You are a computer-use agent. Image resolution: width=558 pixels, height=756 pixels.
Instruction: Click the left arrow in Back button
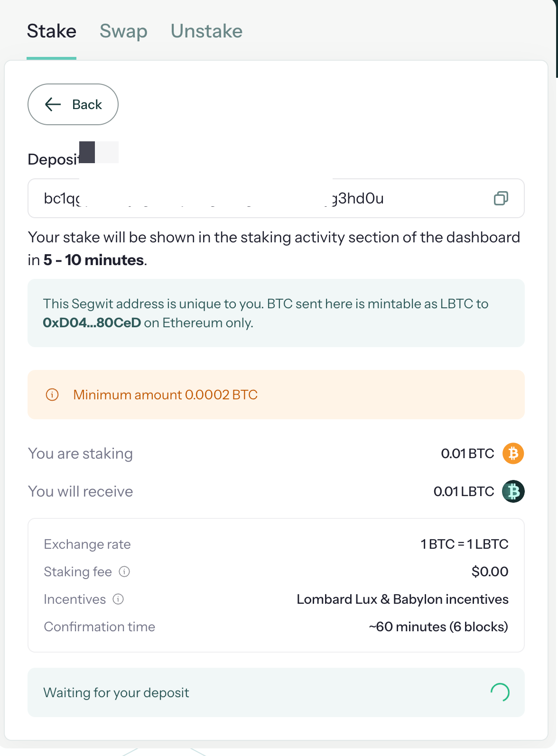53,104
